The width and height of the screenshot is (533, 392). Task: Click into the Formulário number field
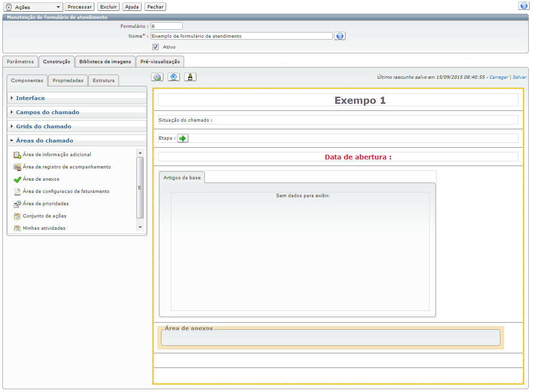[x=167, y=26]
